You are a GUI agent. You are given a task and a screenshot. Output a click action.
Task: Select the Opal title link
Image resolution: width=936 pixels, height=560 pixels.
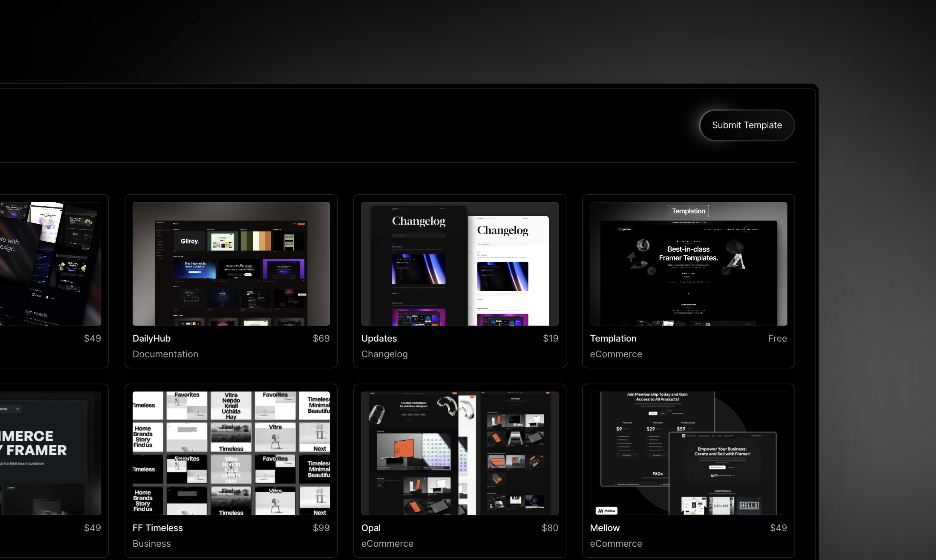[x=371, y=528]
